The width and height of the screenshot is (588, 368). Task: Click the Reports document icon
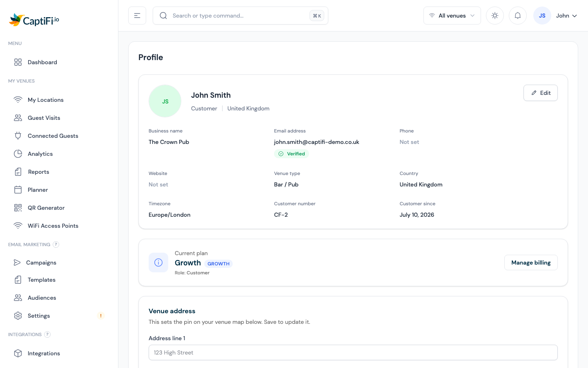(x=18, y=172)
